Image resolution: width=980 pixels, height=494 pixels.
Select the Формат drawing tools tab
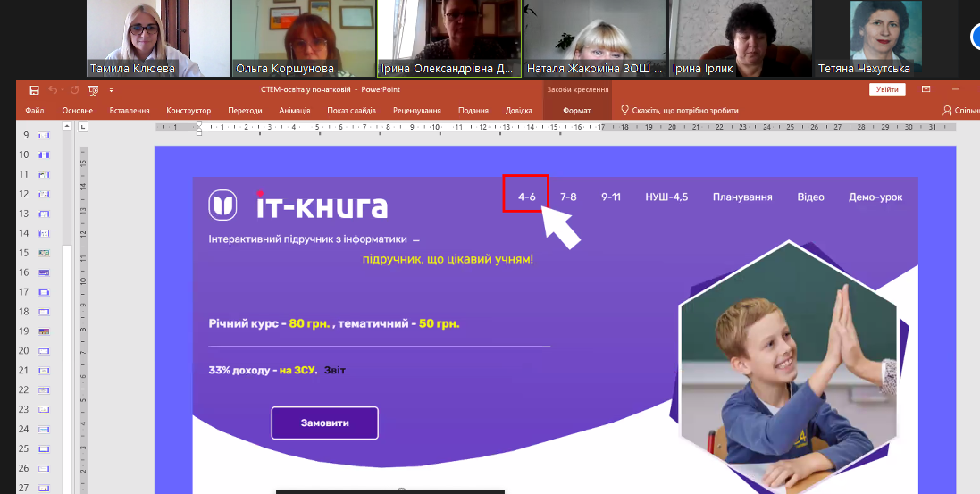[577, 111]
